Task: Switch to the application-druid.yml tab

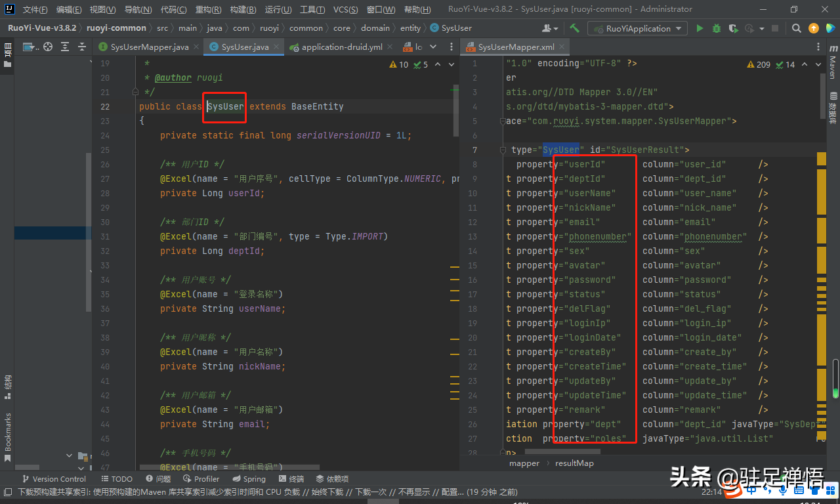Action: pos(342,47)
